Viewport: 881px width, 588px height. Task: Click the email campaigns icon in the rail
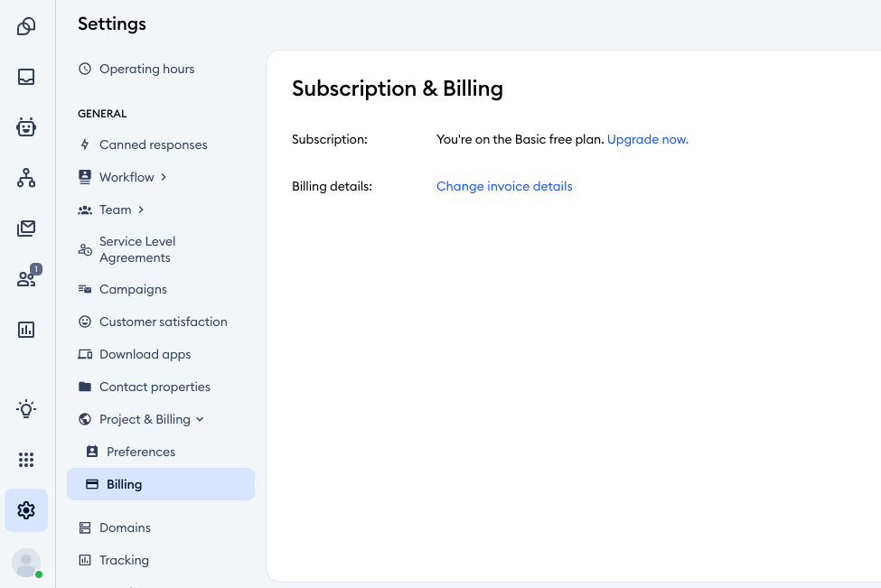[26, 229]
